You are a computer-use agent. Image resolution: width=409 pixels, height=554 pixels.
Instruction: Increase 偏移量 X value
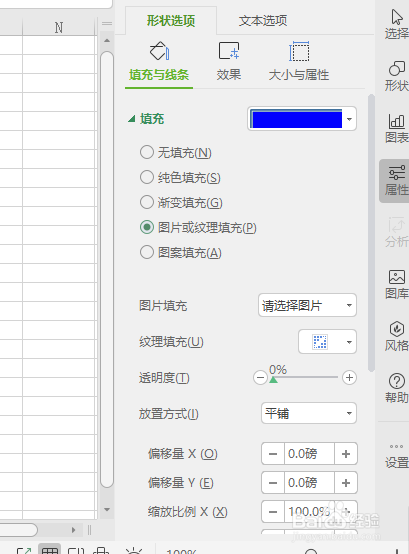click(x=346, y=454)
